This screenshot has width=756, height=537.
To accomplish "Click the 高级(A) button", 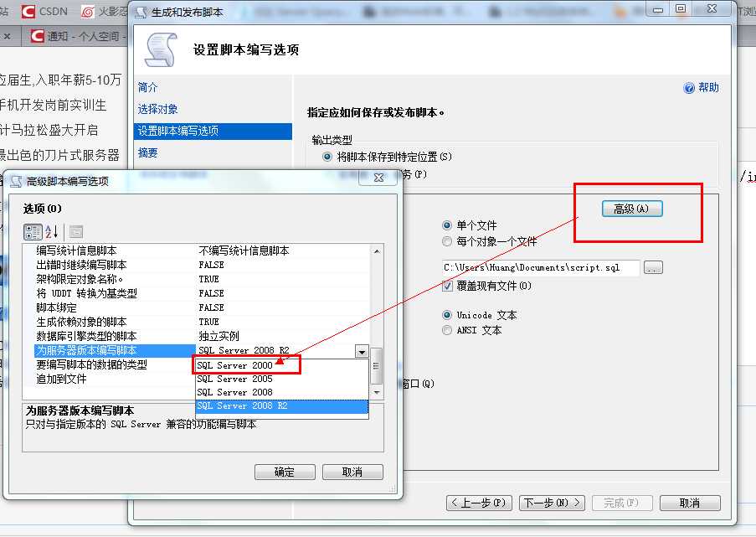I will pos(632,209).
